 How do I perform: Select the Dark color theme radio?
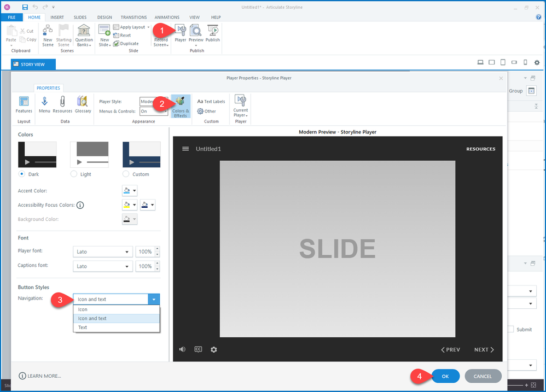(x=22, y=174)
